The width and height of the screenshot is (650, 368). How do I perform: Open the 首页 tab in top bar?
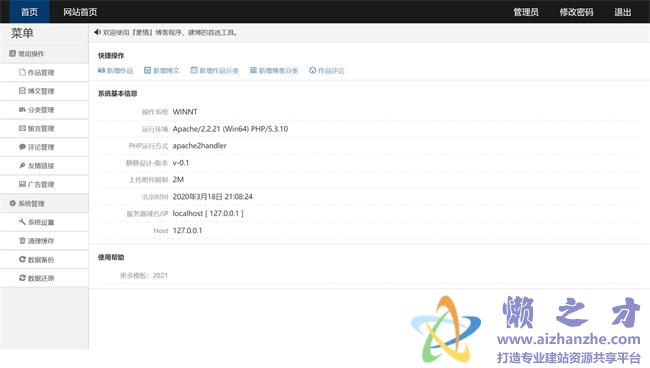click(29, 12)
